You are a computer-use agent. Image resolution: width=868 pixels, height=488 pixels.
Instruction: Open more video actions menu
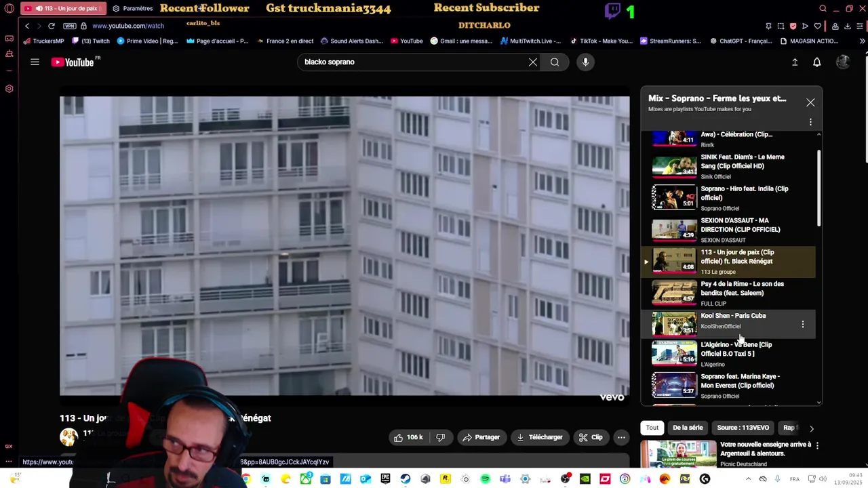click(x=621, y=437)
